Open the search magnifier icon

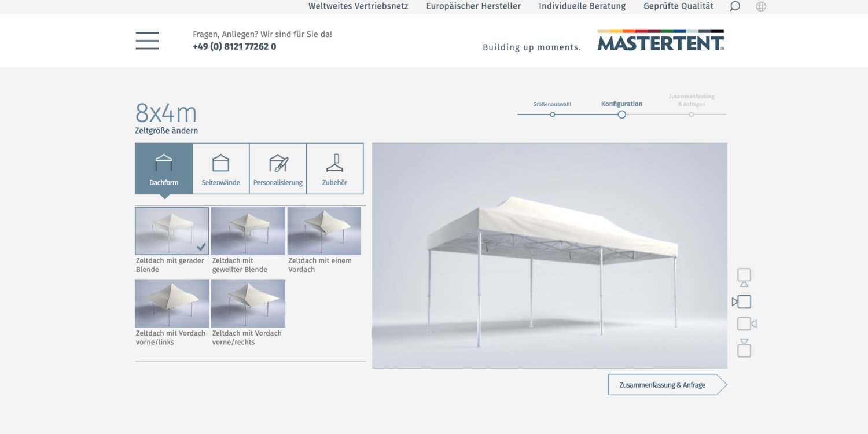coord(734,6)
